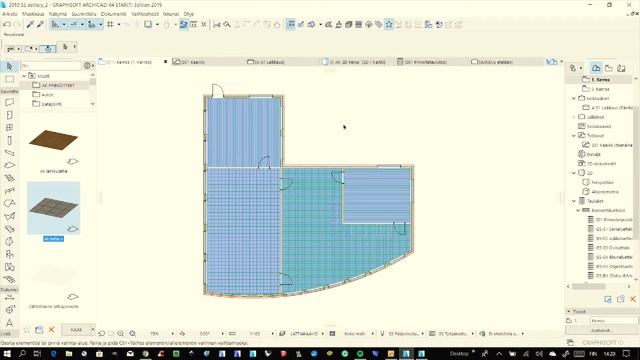Open 0. Kerros in the Navigator
This screenshot has width=640, height=360.
point(596,89)
